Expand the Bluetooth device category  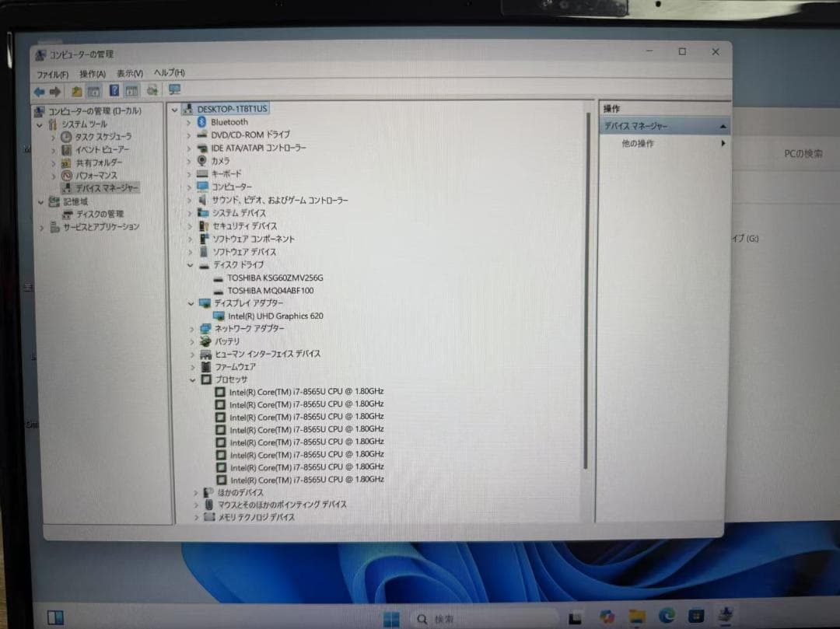188,122
